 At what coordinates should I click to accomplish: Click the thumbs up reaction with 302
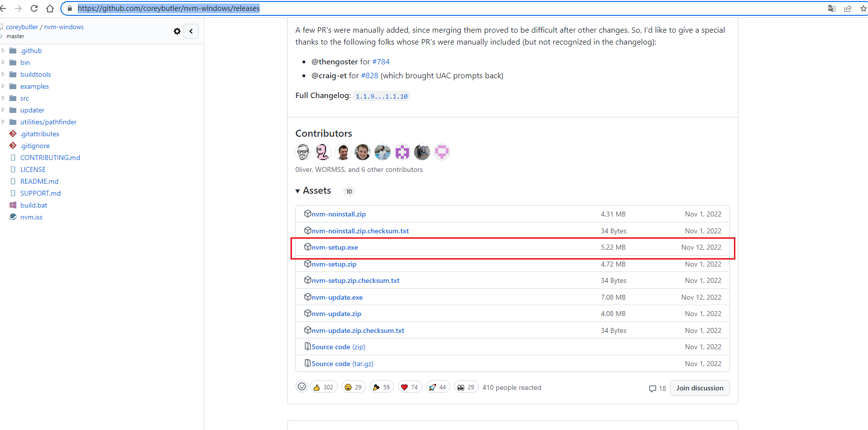(324, 387)
